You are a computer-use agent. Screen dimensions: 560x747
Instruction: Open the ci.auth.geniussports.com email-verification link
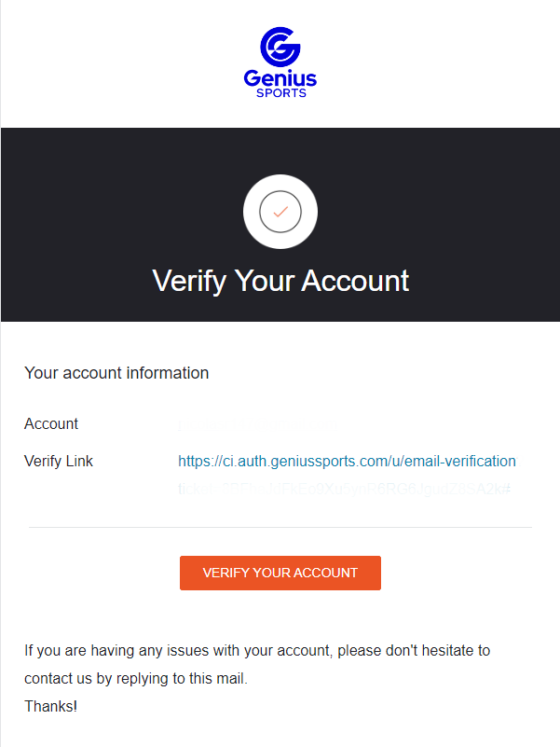click(x=348, y=461)
